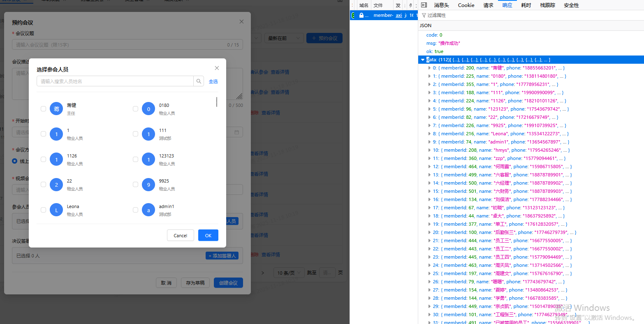Toggle the DevTools sidebar pane icon
644x324 pixels.
pos(424,5)
